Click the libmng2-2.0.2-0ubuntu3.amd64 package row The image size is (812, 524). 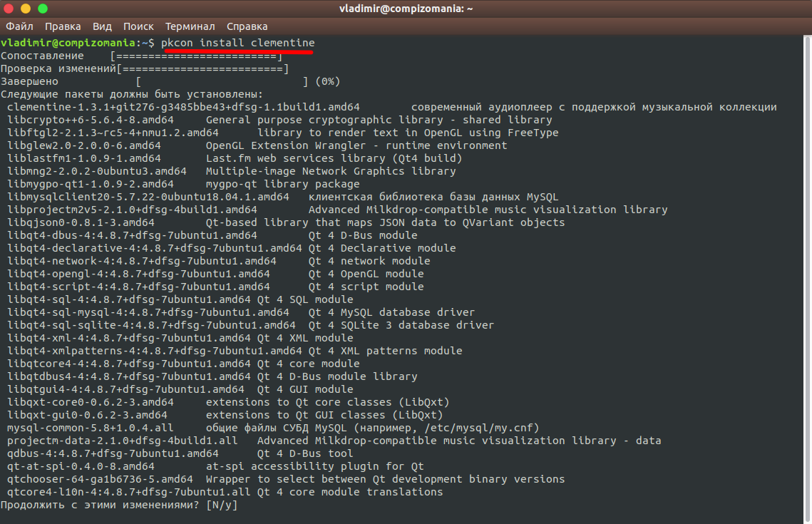[232, 171]
